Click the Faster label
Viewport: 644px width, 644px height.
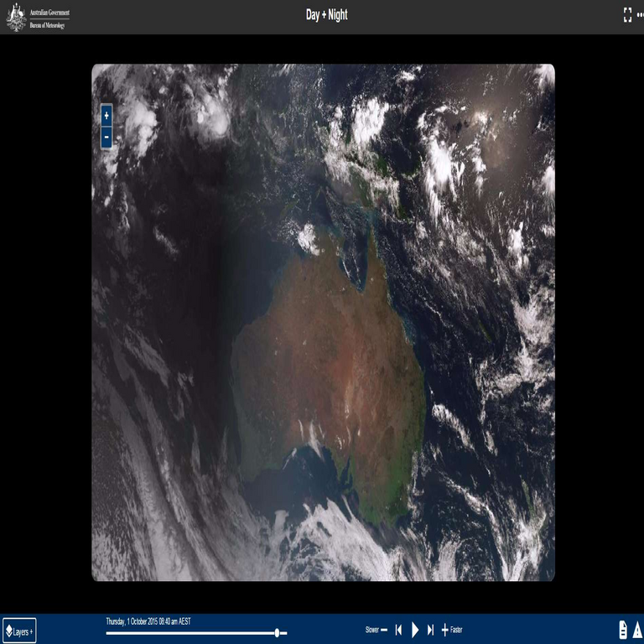pos(456,630)
